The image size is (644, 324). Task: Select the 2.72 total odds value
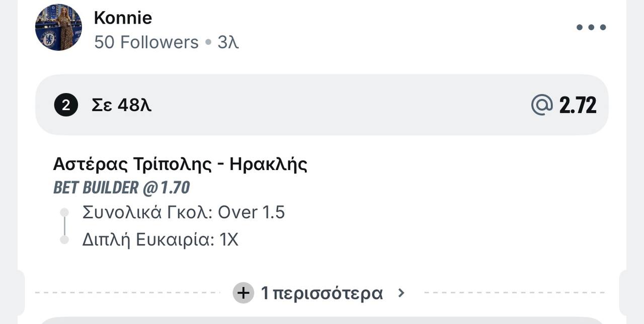578,105
